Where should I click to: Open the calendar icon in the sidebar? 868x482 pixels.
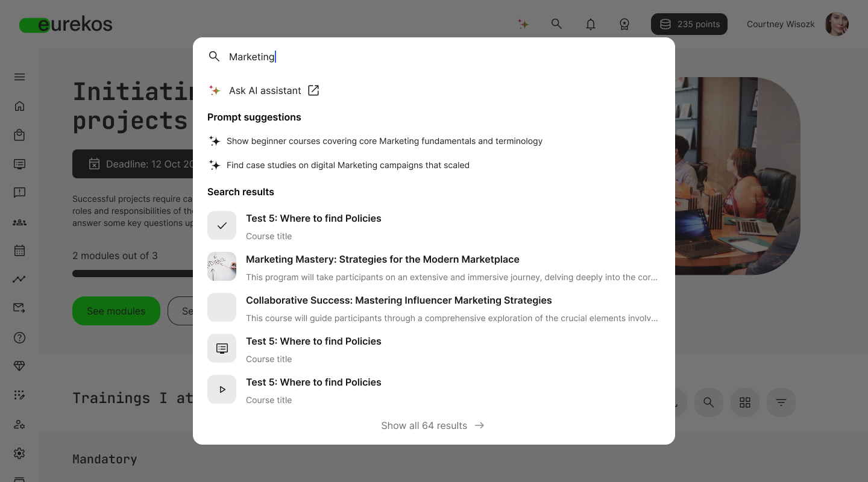(19, 250)
